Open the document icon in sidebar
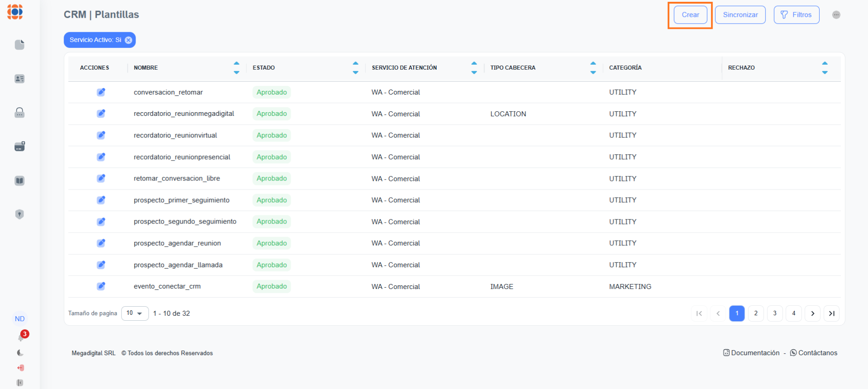This screenshot has height=389, width=868. [x=19, y=45]
